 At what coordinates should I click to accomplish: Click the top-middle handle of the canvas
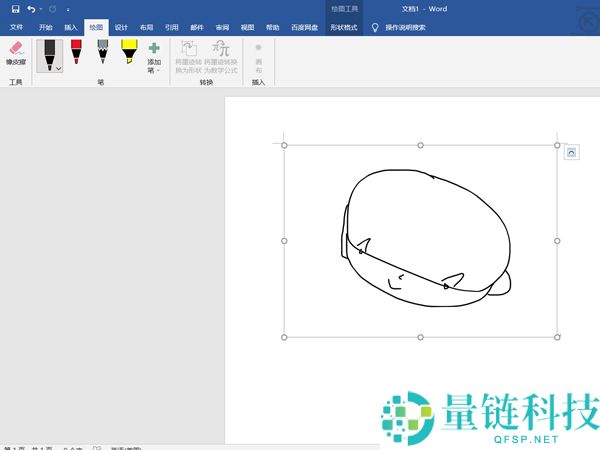point(420,145)
